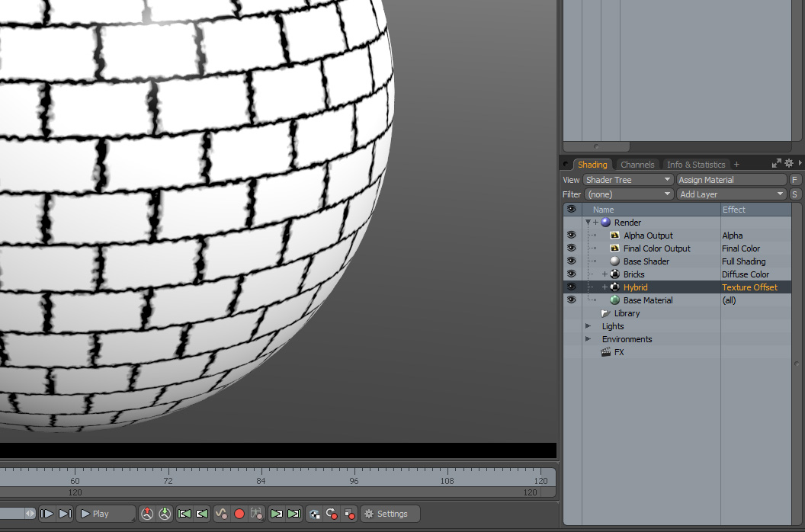The height and width of the screenshot is (532, 805).
Task: Click the eye column header icon
Action: click(572, 209)
